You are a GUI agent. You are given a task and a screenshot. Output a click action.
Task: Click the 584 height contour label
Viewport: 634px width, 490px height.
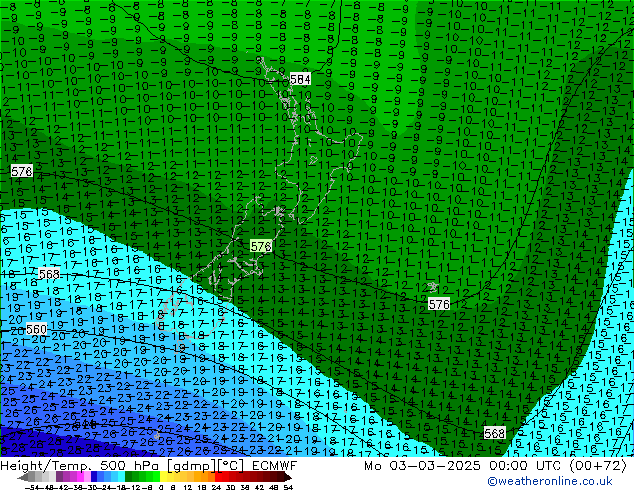pyautogui.click(x=300, y=79)
